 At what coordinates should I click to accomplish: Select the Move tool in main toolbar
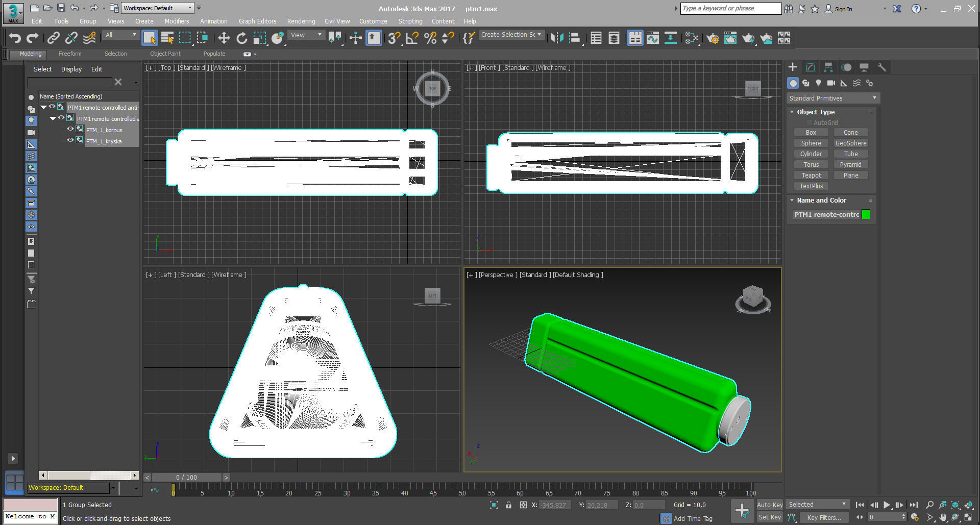224,38
